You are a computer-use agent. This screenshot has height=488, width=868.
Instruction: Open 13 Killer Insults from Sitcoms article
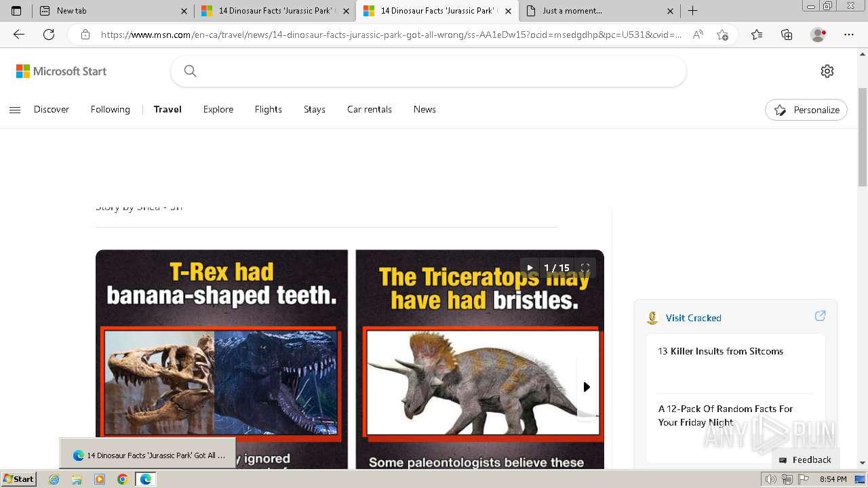(x=720, y=351)
